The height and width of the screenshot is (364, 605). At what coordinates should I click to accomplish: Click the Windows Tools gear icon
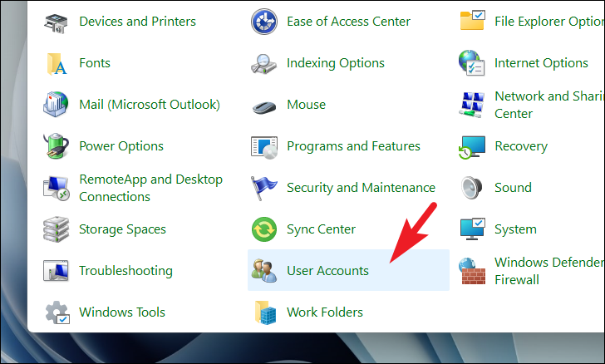57,312
